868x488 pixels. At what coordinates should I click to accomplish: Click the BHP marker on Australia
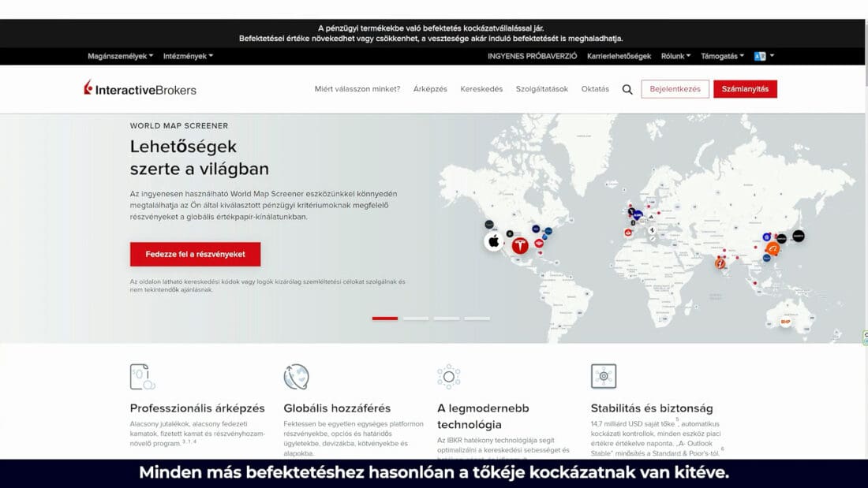pyautogui.click(x=785, y=322)
